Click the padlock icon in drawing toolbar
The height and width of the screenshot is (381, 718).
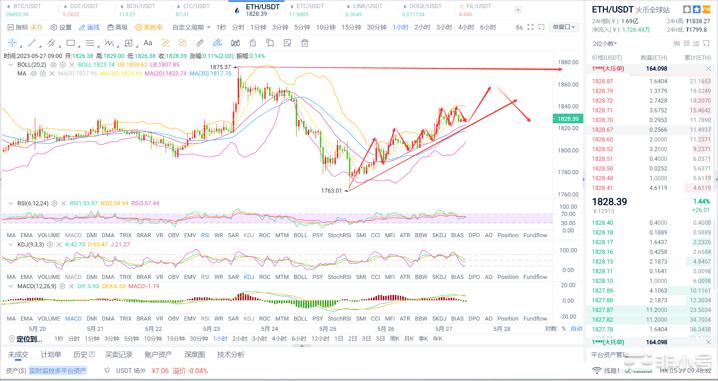(253, 43)
